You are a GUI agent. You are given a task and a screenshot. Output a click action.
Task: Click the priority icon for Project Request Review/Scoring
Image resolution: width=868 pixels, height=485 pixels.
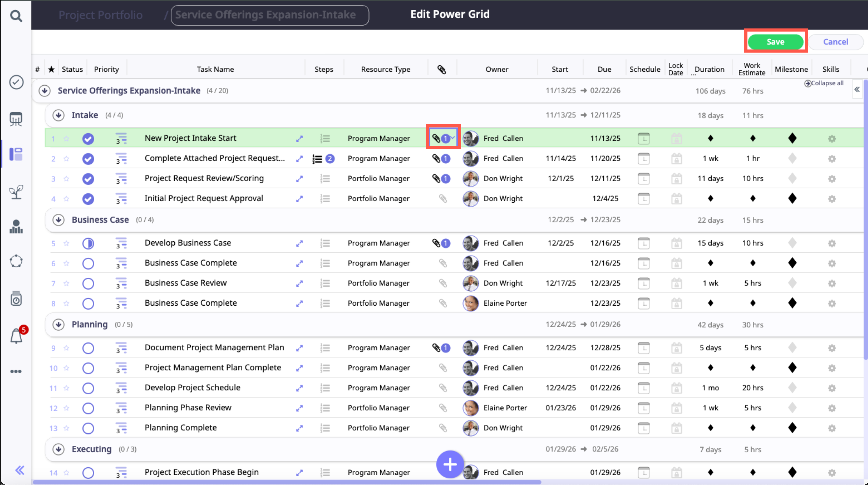coord(121,178)
